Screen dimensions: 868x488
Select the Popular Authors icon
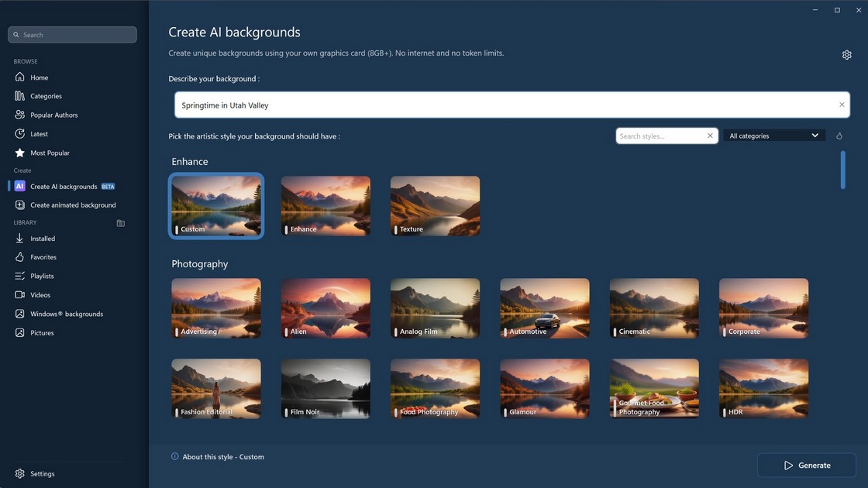(20, 115)
